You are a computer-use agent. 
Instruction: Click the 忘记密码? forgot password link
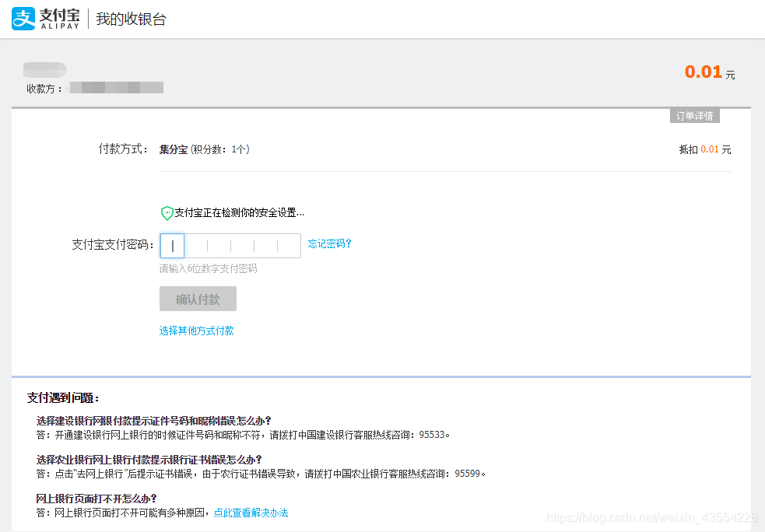[329, 243]
